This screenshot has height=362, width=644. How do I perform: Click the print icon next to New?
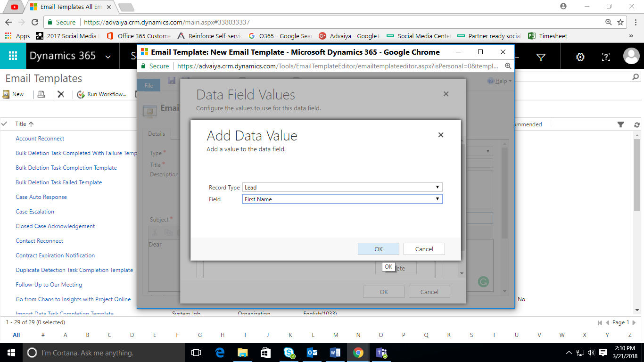pyautogui.click(x=41, y=94)
